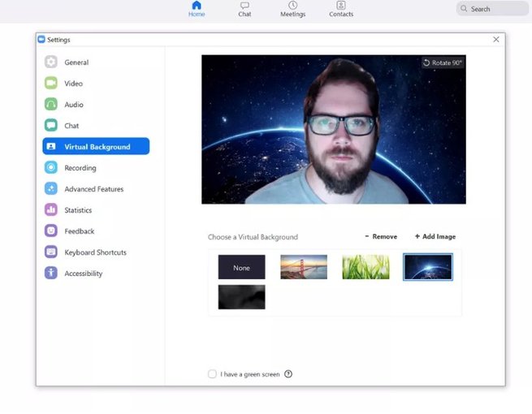Screen dimensions: 532x414
Task: Select the Accessibility icon in sidebar
Action: pos(51,274)
